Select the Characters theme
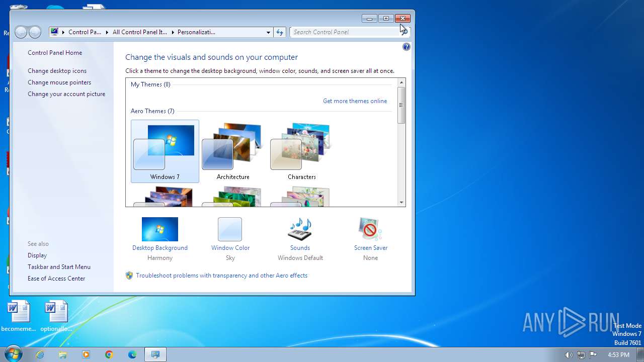Image resolution: width=644 pixels, height=362 pixels. (x=301, y=151)
